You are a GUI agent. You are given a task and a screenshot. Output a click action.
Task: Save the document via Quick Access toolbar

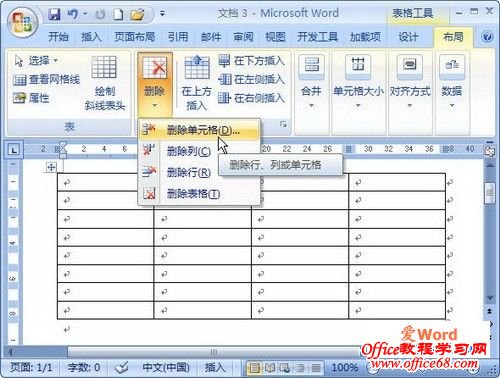tap(54, 14)
